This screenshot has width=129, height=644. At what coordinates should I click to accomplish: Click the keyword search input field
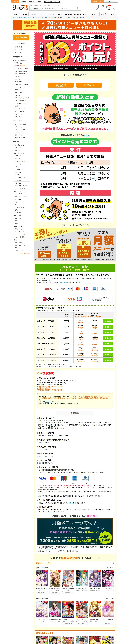59,8
